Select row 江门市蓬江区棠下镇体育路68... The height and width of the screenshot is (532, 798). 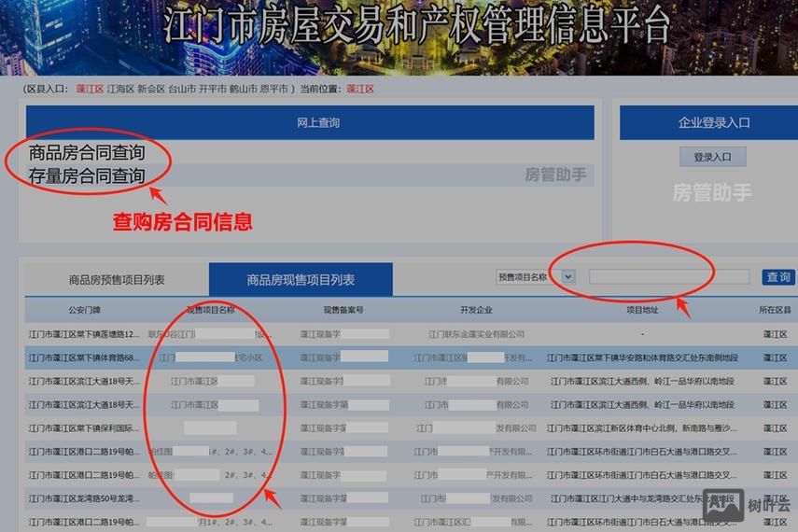(x=412, y=357)
